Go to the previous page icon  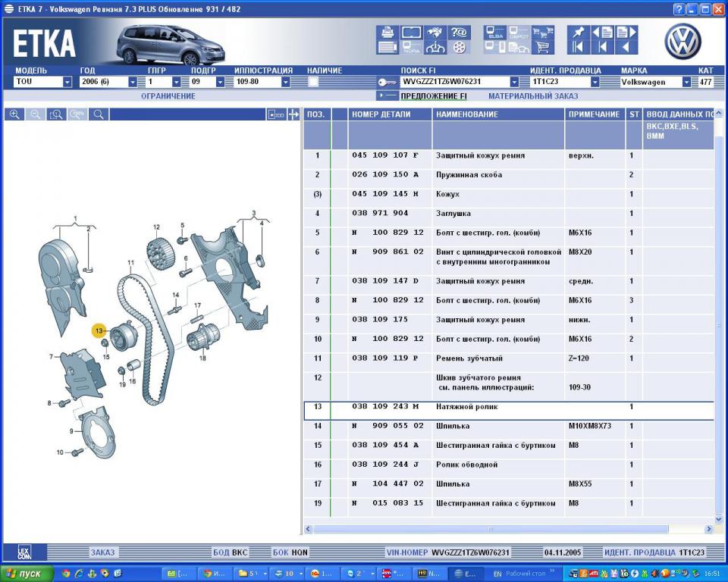[603, 33]
